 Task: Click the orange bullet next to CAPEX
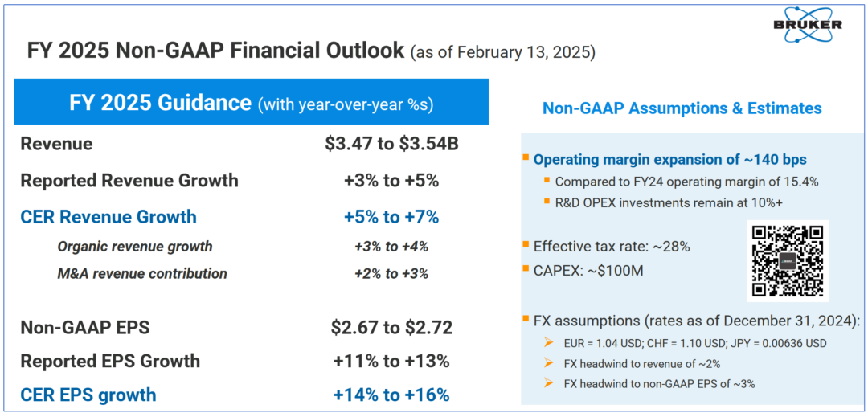(526, 271)
